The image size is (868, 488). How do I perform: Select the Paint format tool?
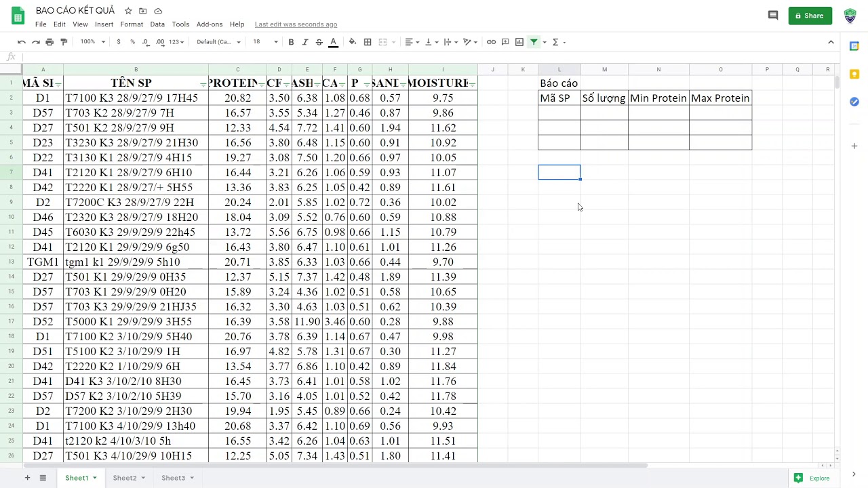64,42
